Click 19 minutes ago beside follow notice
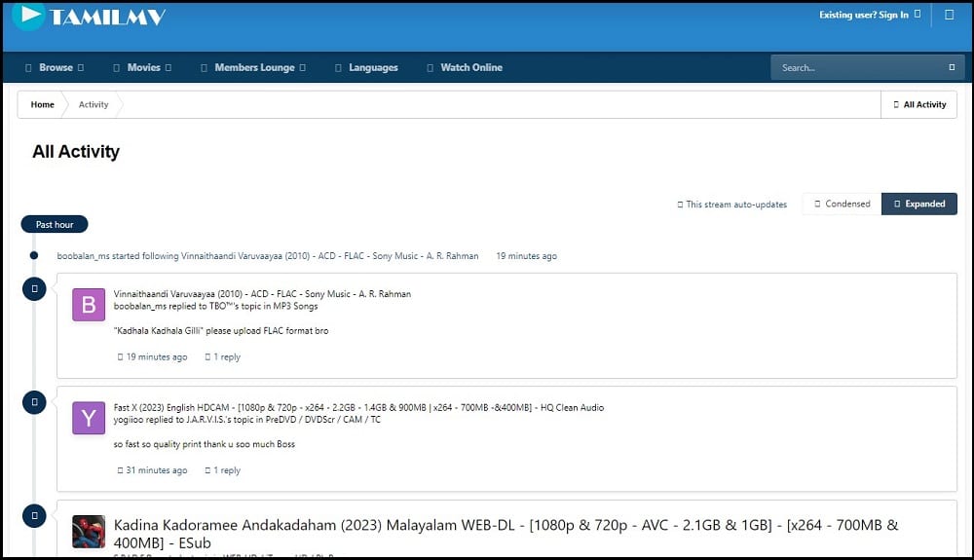The width and height of the screenshot is (974, 560). tap(526, 256)
